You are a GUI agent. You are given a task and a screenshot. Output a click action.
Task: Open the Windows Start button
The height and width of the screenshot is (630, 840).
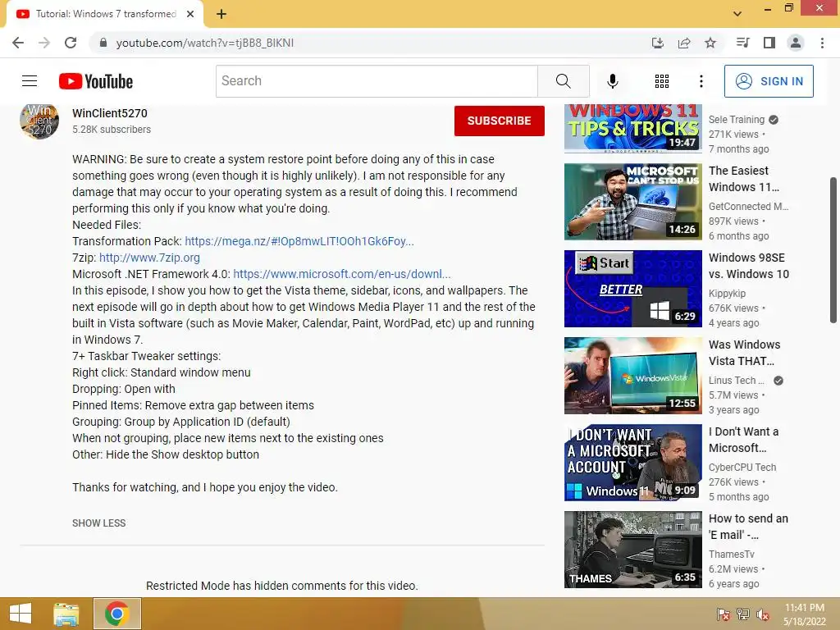(20, 614)
